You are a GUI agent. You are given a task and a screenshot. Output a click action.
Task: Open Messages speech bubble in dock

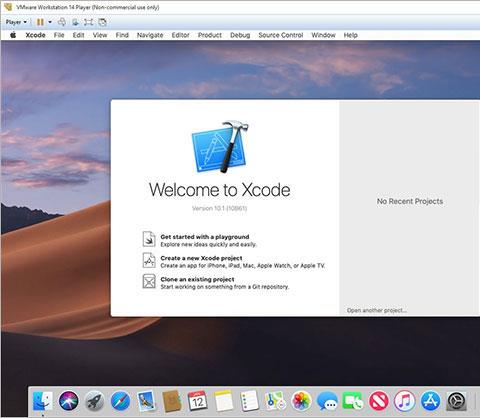(x=327, y=401)
